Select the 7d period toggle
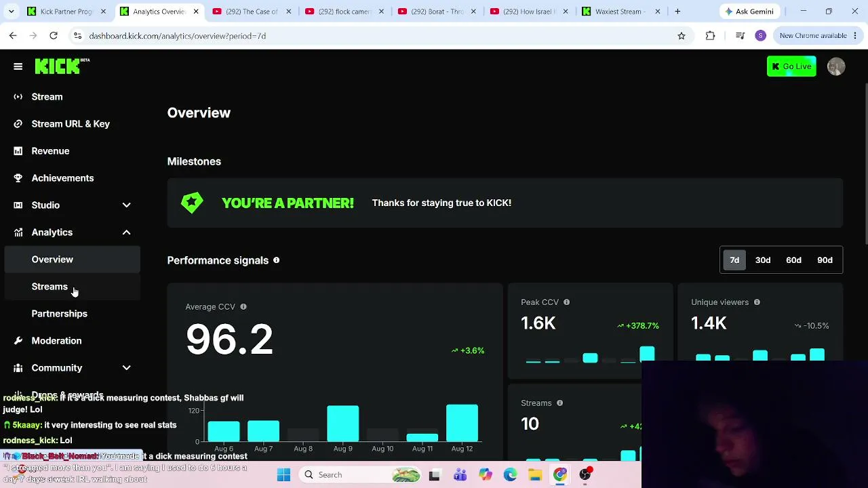 [x=734, y=260]
